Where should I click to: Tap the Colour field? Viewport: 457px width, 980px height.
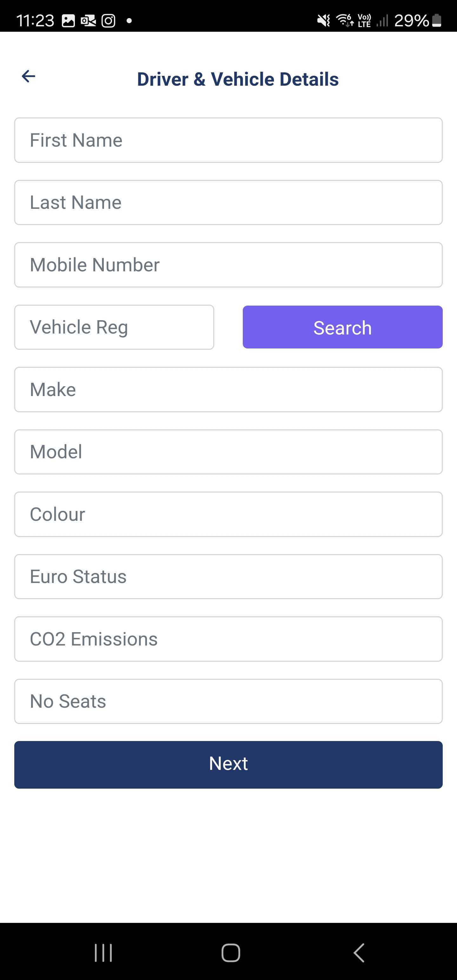coord(228,514)
